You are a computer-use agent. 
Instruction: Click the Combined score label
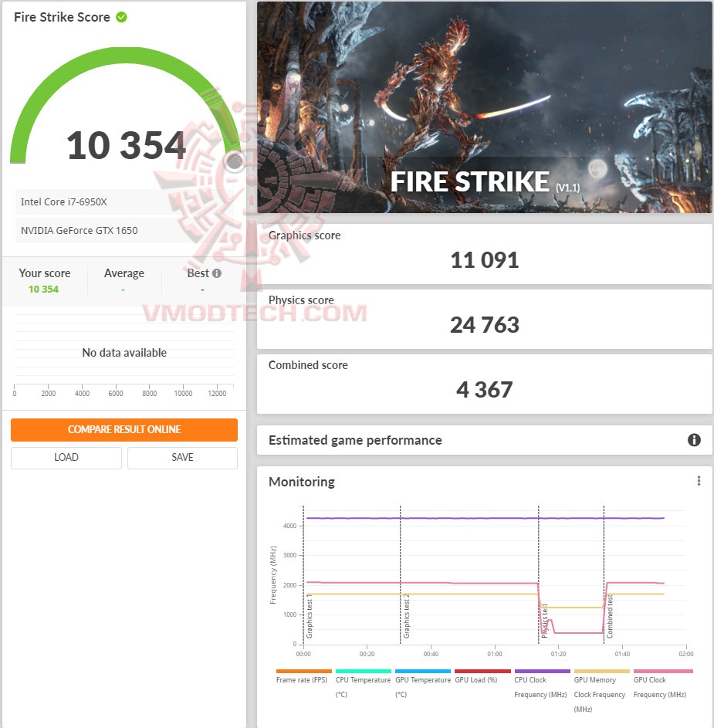pyautogui.click(x=308, y=365)
